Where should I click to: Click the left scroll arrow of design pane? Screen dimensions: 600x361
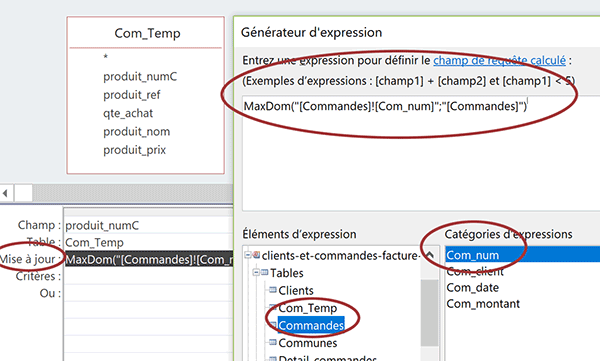(5, 193)
